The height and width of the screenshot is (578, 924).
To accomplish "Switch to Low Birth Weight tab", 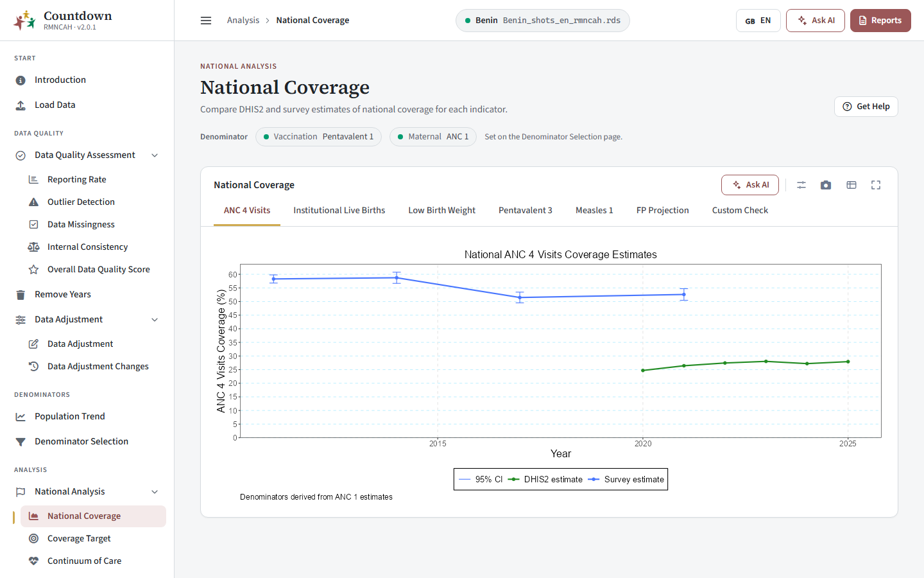I will point(441,211).
